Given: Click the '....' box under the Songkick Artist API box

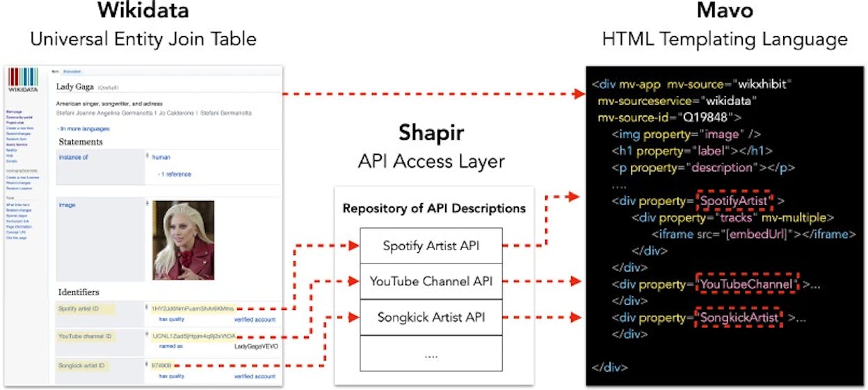Looking at the screenshot, I should tap(431, 353).
